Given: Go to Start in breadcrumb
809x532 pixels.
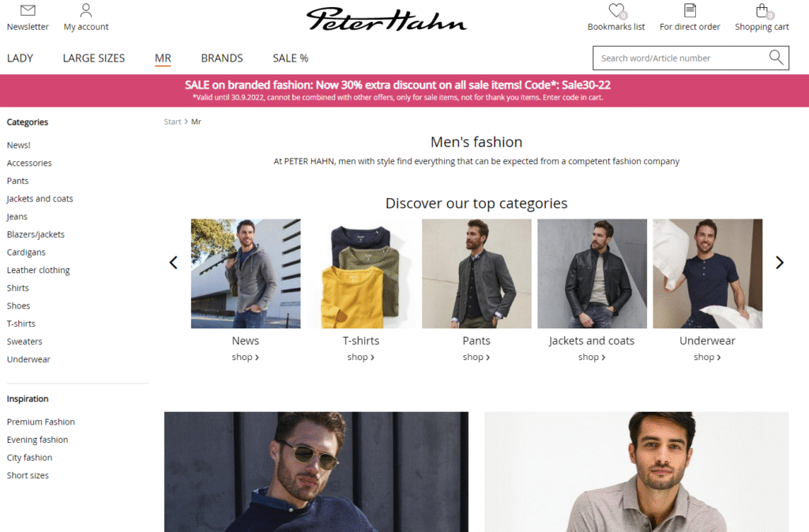Looking at the screenshot, I should pos(172,122).
